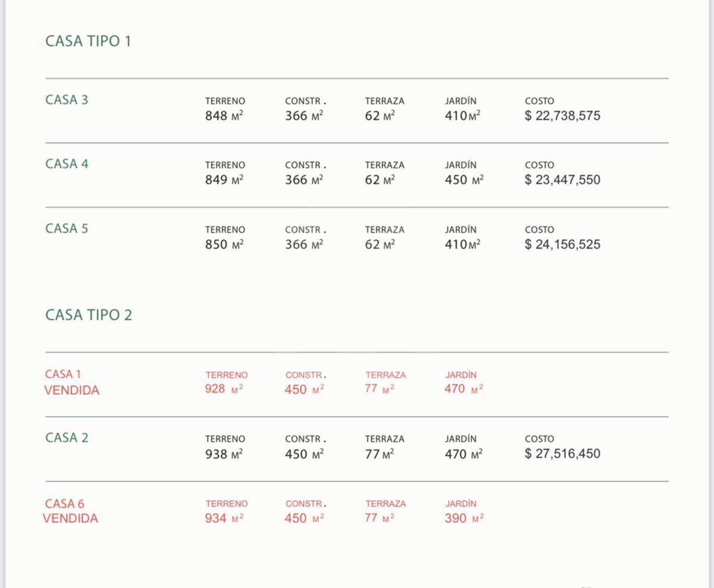Click the CASA 1 VENDIDA label
Viewport: 714px width, 588px height.
coord(71,382)
